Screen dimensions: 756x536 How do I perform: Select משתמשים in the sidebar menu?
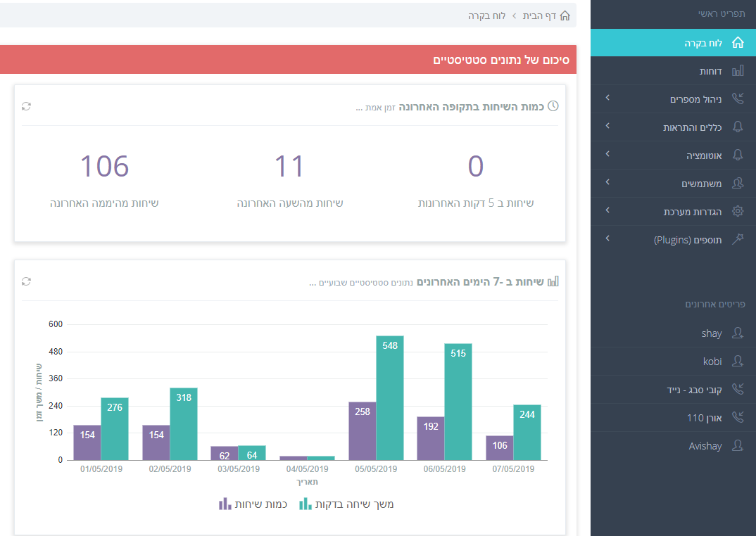point(673,183)
